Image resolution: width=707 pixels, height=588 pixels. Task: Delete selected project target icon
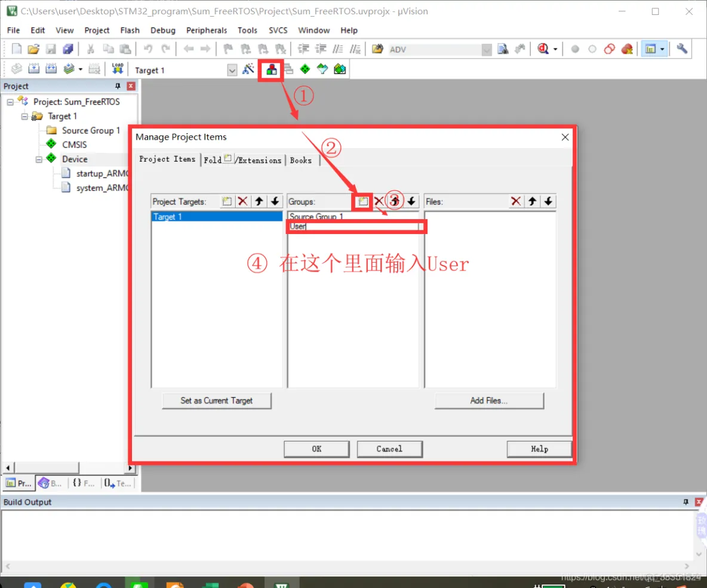[x=242, y=201]
